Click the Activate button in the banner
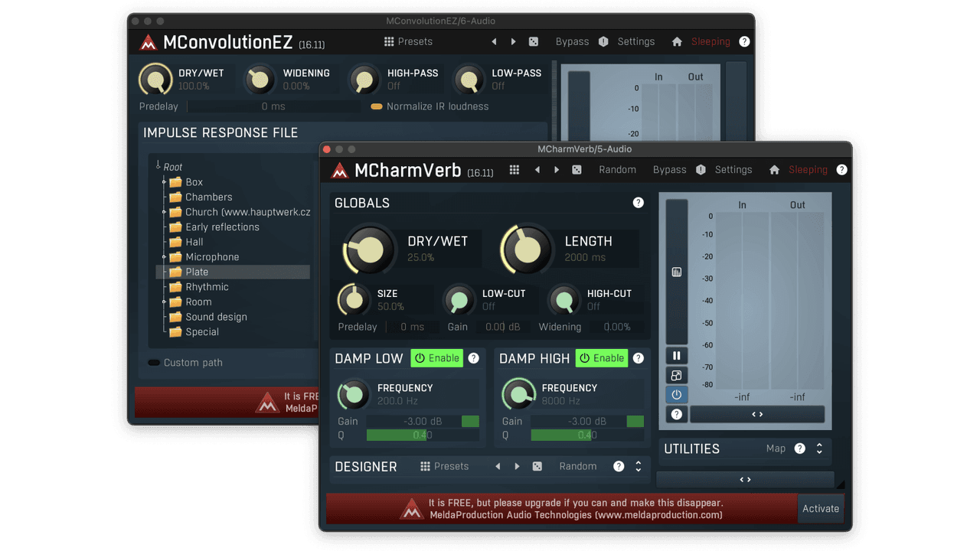 point(820,508)
